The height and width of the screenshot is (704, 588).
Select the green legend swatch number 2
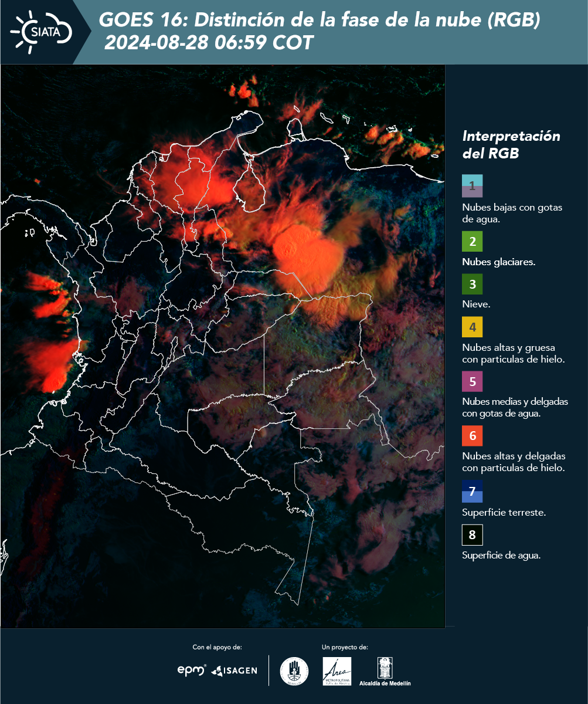pyautogui.click(x=473, y=241)
